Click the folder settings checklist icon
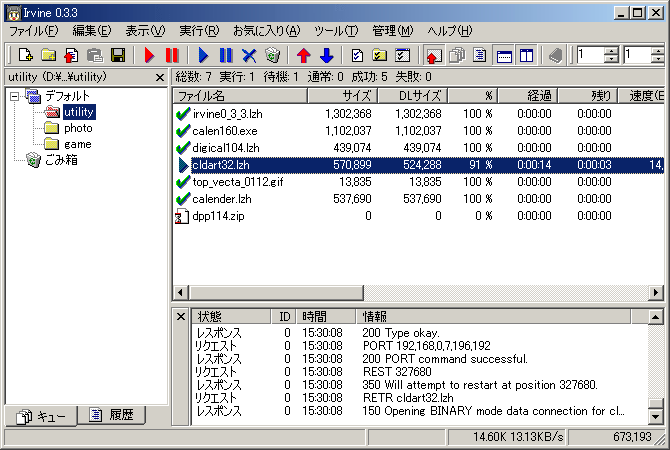Screen dimensions: 670x450 [379, 55]
